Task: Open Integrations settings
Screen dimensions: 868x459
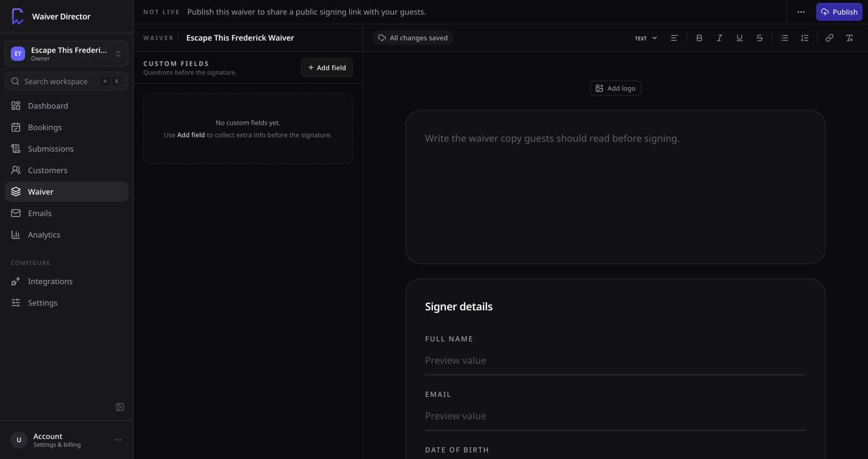Action: [66, 281]
